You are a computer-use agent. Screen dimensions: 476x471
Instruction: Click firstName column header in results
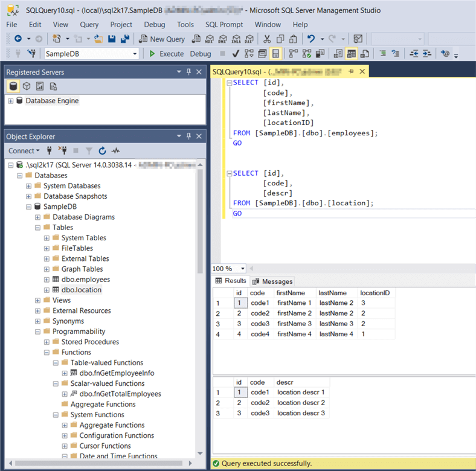pyautogui.click(x=290, y=293)
